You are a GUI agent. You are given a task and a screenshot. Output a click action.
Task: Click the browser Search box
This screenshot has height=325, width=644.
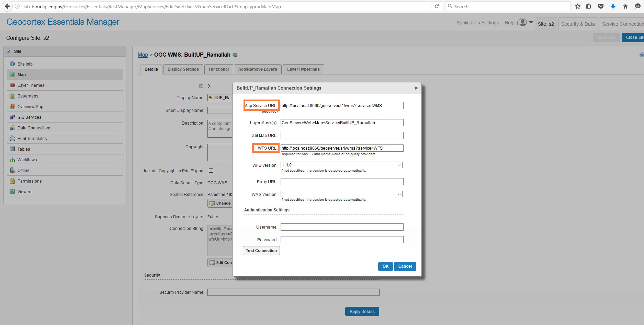point(508,6)
